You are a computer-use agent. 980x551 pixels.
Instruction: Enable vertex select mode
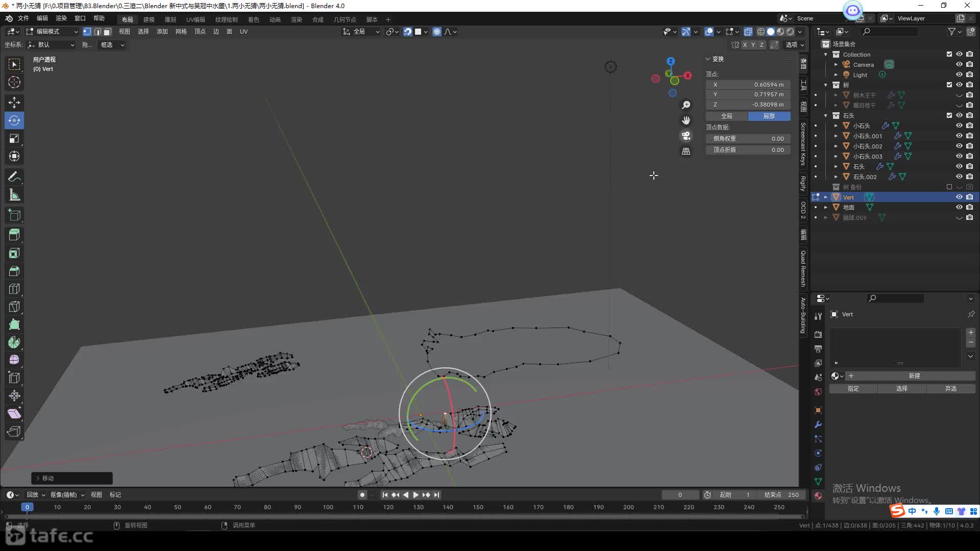click(x=87, y=32)
